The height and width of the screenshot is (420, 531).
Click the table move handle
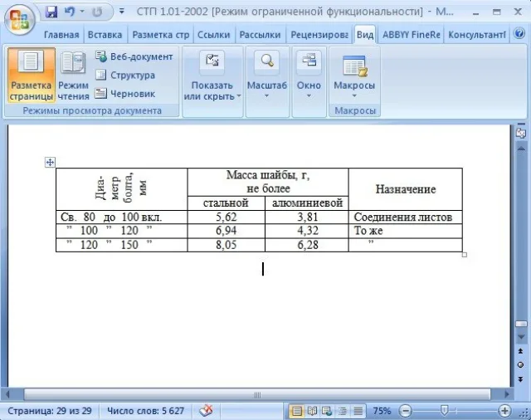click(x=50, y=162)
